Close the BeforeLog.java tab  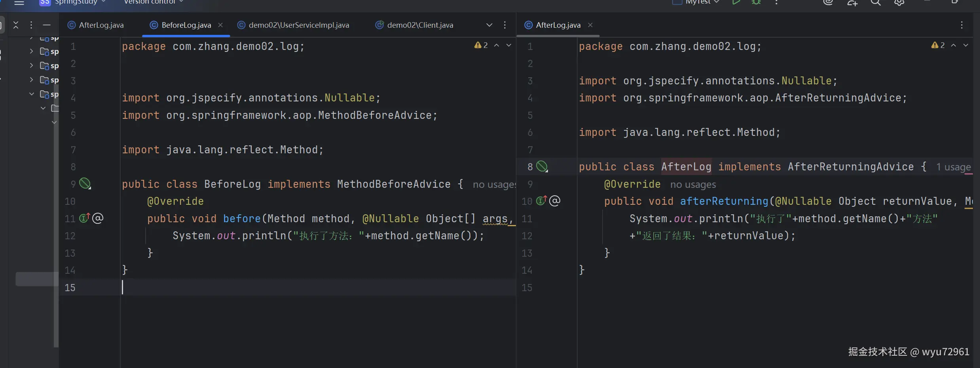click(220, 25)
